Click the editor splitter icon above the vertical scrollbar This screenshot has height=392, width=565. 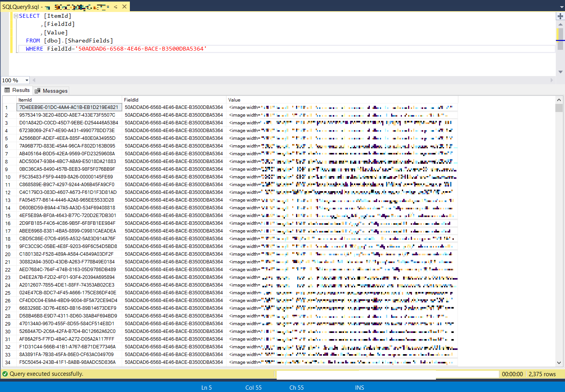click(560, 16)
